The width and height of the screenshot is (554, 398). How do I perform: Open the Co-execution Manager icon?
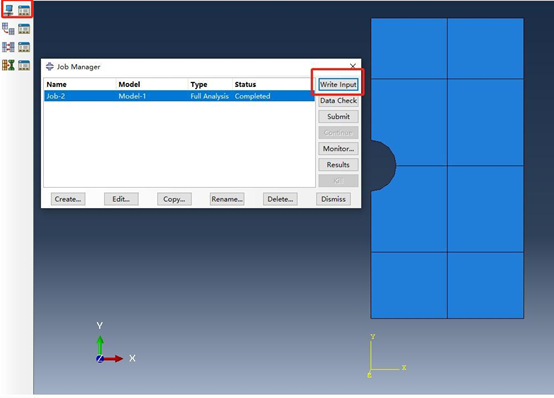(24, 47)
